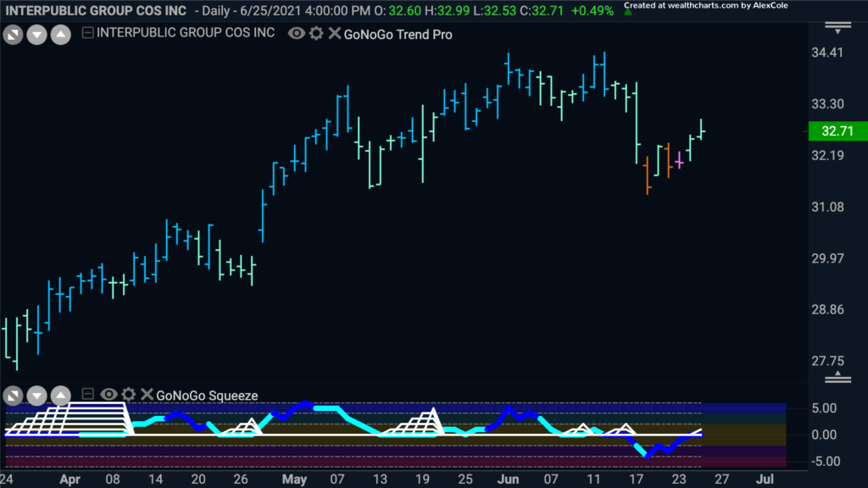Click the maximize icon in the Squeeze pane
Screen dimensions: 868x488
click(13, 396)
